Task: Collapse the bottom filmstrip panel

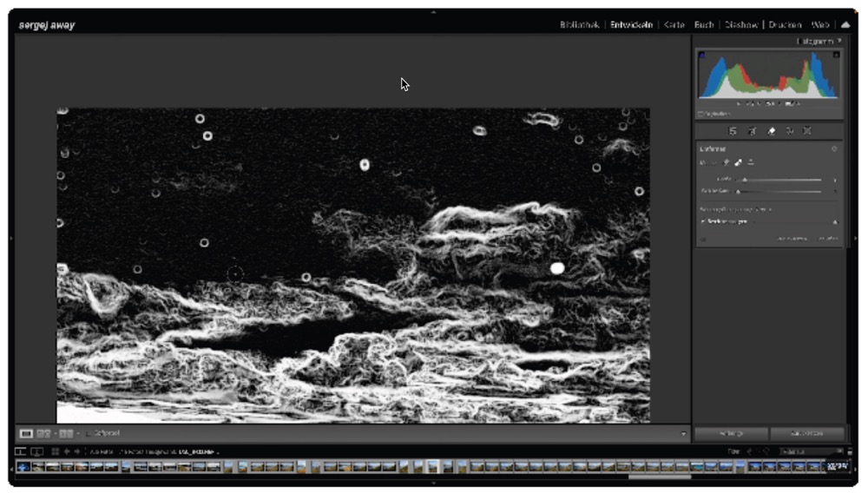Action: pos(433,483)
